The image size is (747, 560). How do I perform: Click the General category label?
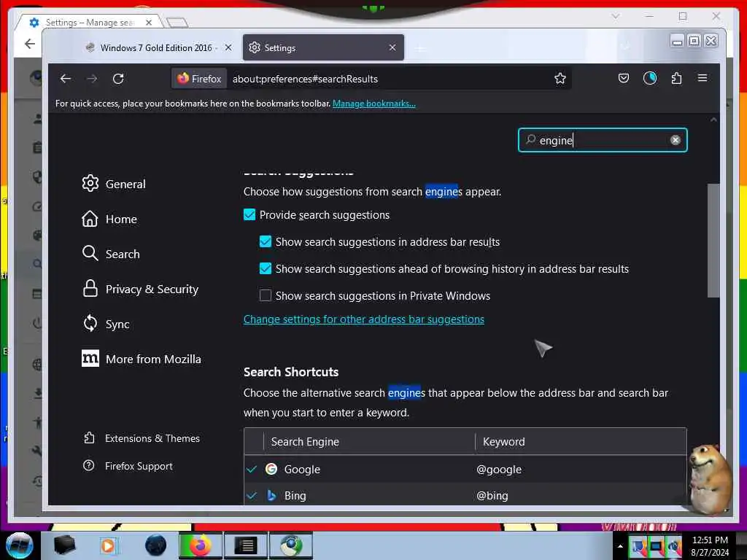pyautogui.click(x=125, y=184)
